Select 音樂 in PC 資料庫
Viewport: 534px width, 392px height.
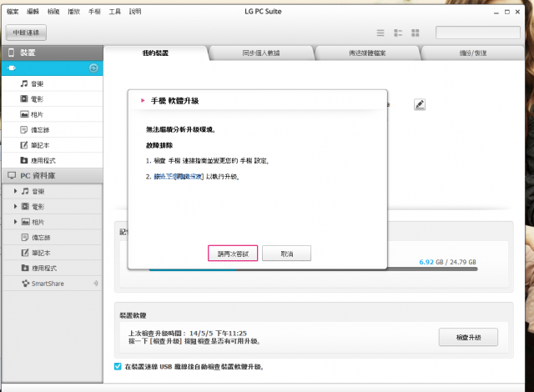pos(52,191)
